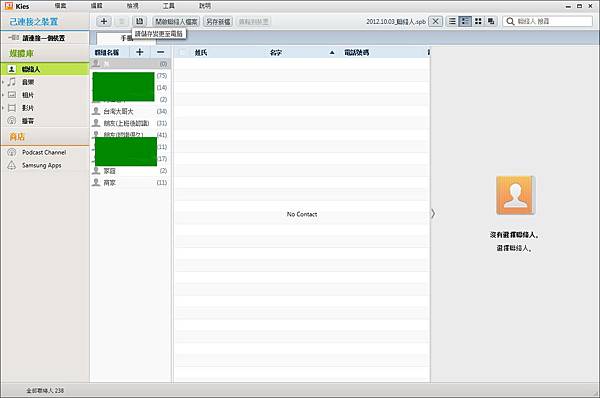The image size is (600, 398).
Task: Collapse the contact detail panel with chevron
Action: pos(433,213)
